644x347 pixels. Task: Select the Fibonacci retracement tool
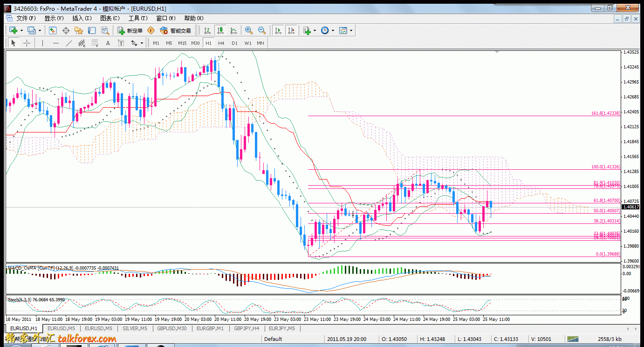point(95,43)
